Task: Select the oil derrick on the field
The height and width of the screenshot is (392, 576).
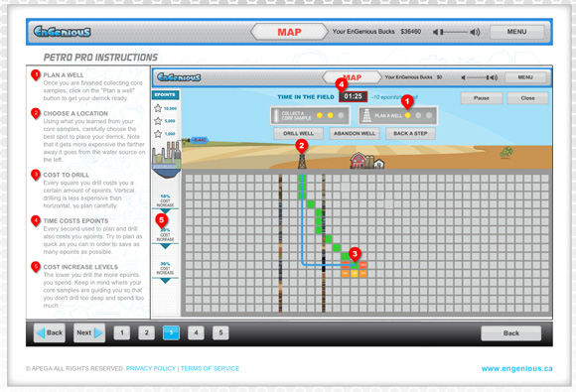Action: click(x=302, y=161)
